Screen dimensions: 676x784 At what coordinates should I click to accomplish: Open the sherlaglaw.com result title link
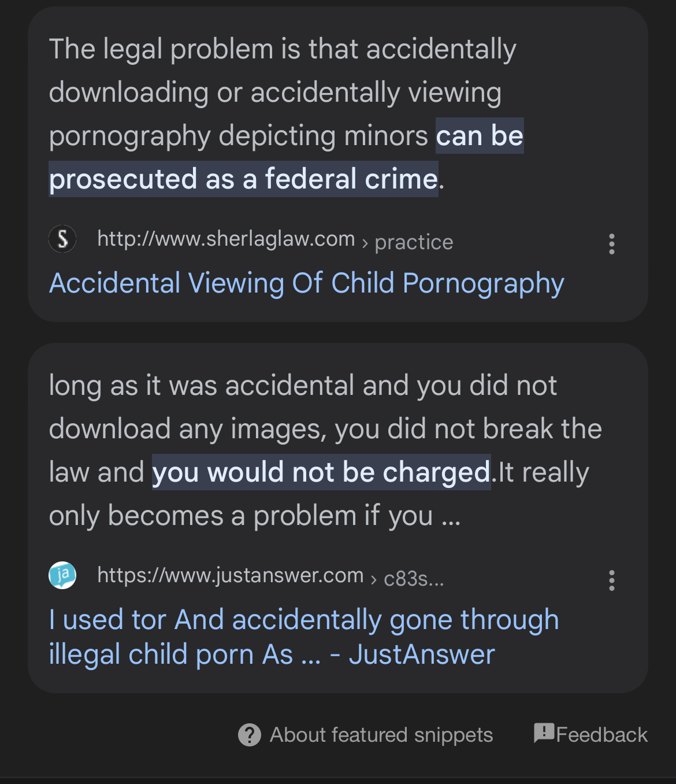pyautogui.click(x=306, y=283)
